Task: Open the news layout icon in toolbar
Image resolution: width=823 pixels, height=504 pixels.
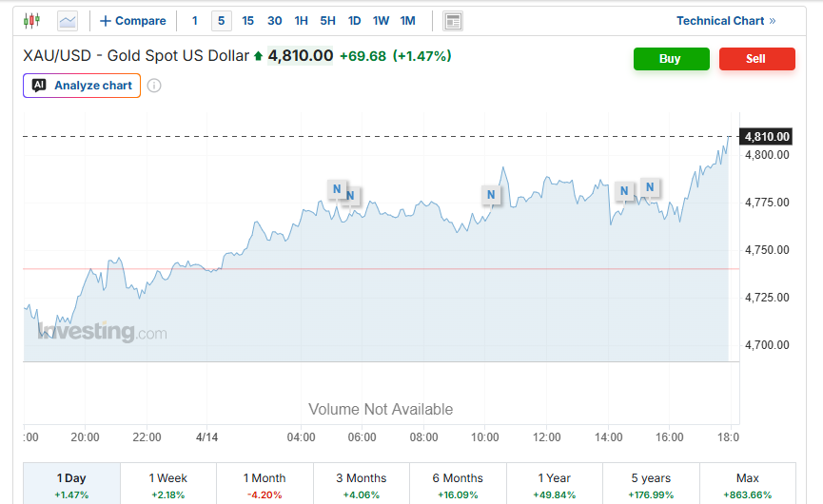Action: click(x=453, y=21)
